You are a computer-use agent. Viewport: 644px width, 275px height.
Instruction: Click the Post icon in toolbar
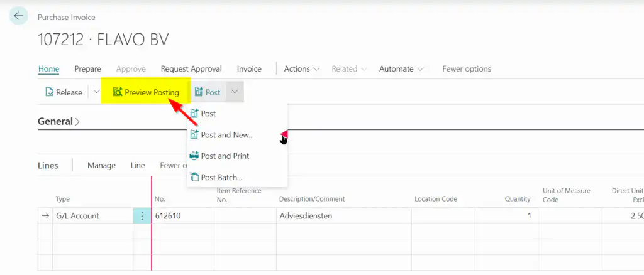click(199, 92)
